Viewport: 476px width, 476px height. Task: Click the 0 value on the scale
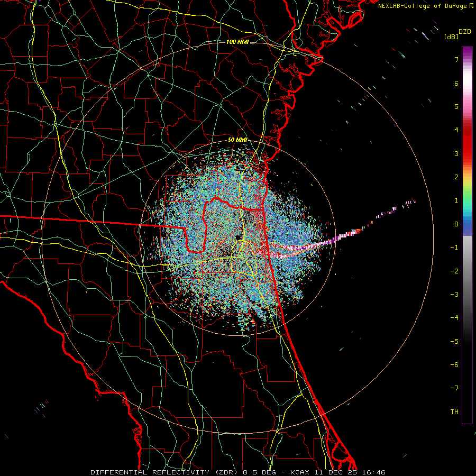tap(456, 224)
